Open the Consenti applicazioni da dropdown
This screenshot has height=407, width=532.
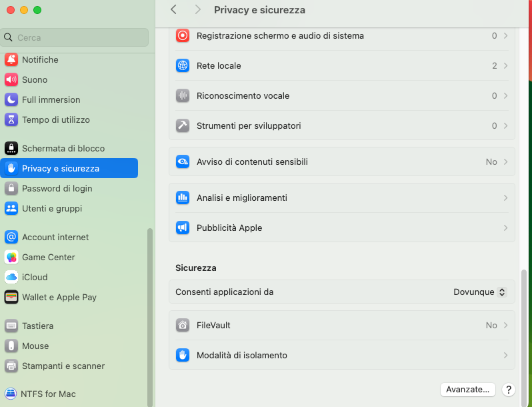click(x=480, y=292)
